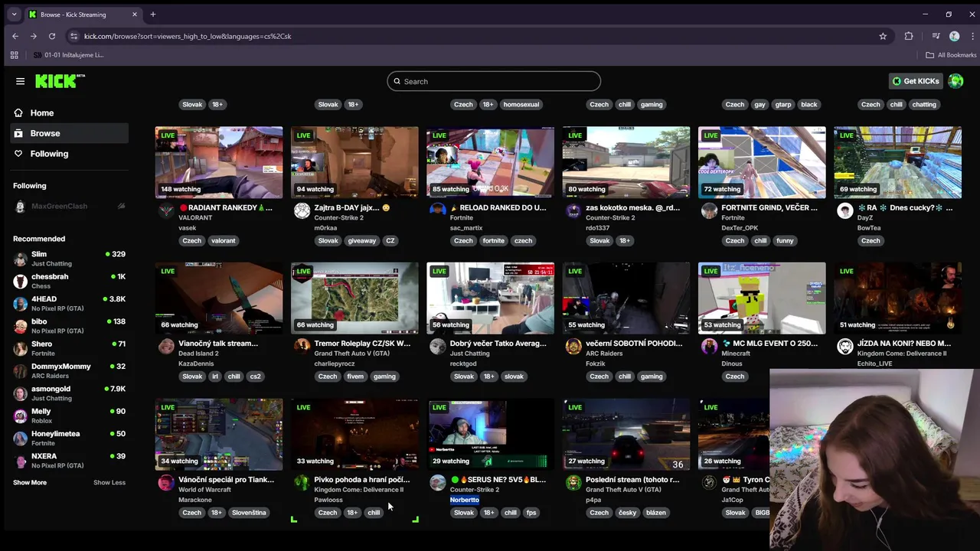
Task: Open the Minecraft MC MLG EVENT thumbnail
Action: pyautogui.click(x=762, y=298)
